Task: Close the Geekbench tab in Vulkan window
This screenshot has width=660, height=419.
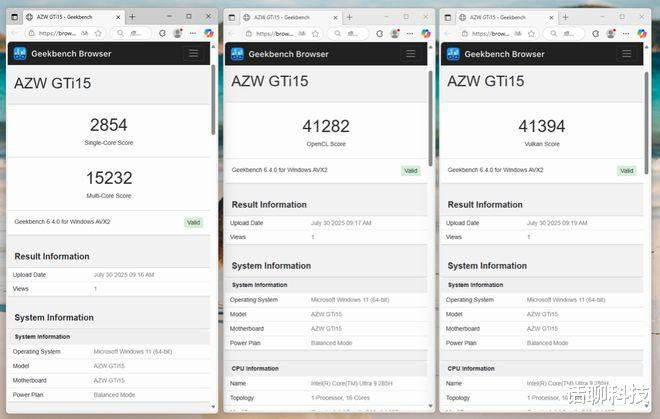Action: click(x=551, y=17)
